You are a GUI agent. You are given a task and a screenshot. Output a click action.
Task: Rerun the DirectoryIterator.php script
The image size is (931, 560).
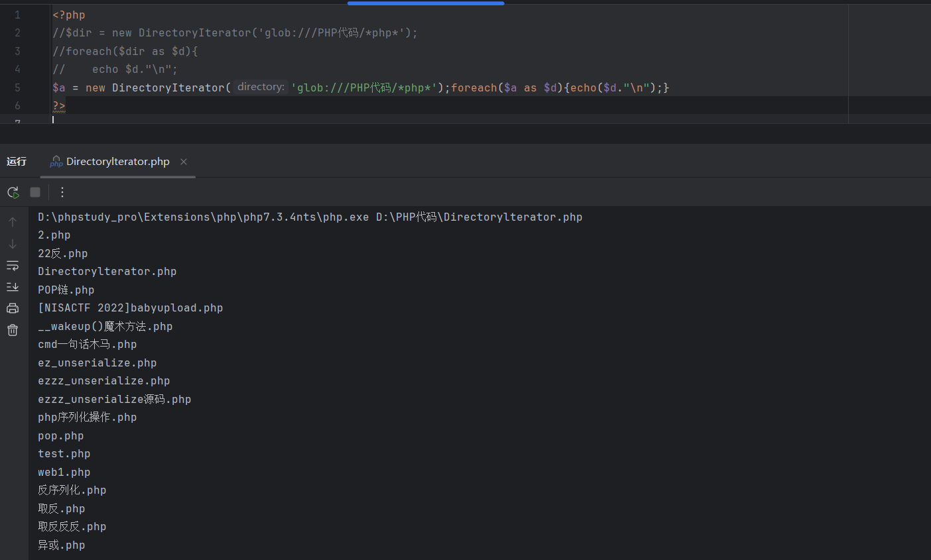[13, 192]
